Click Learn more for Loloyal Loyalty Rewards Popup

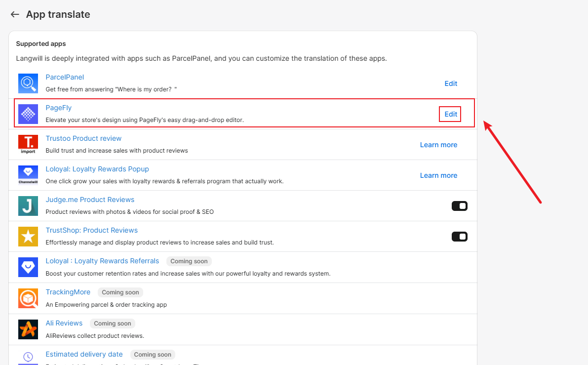coord(438,175)
